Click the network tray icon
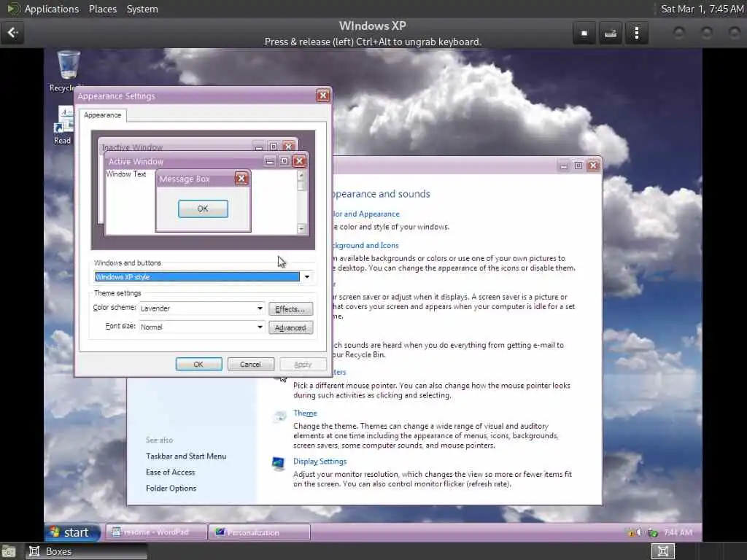Screen dimensions: 747x560 point(652,532)
